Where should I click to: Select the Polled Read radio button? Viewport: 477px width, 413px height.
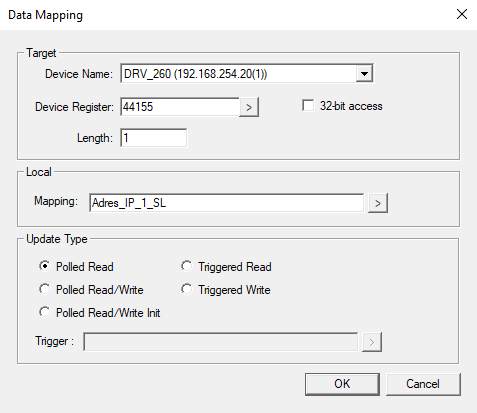pyautogui.click(x=45, y=266)
